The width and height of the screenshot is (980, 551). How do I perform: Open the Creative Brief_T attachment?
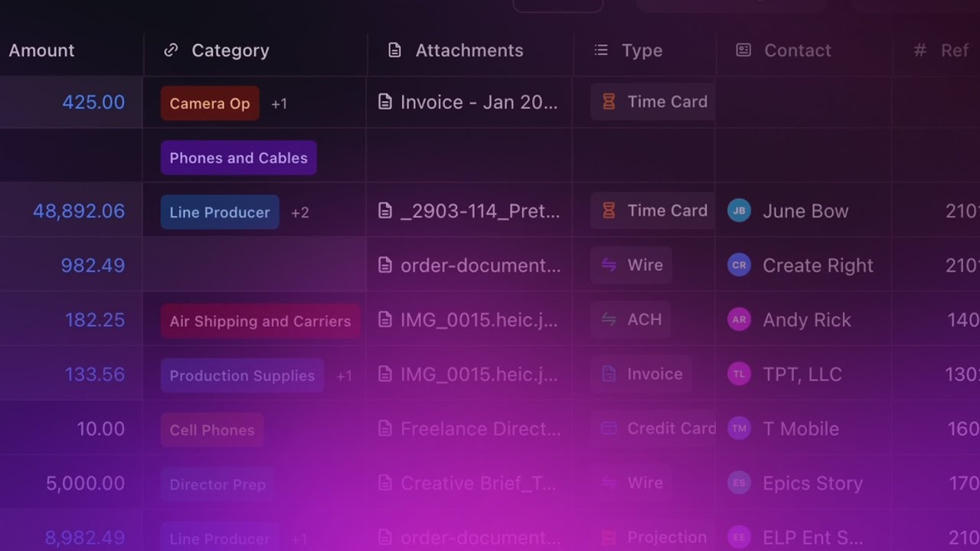pyautogui.click(x=479, y=483)
